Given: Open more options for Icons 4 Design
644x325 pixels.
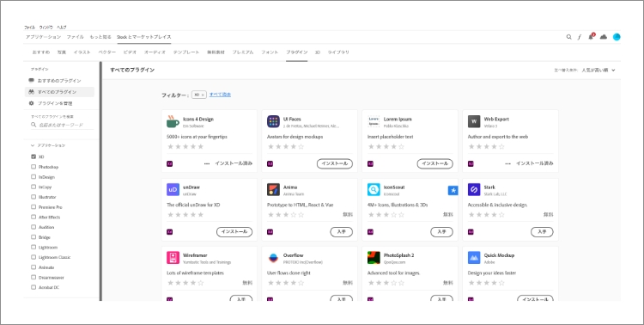Looking at the screenshot, I should click(x=207, y=163).
